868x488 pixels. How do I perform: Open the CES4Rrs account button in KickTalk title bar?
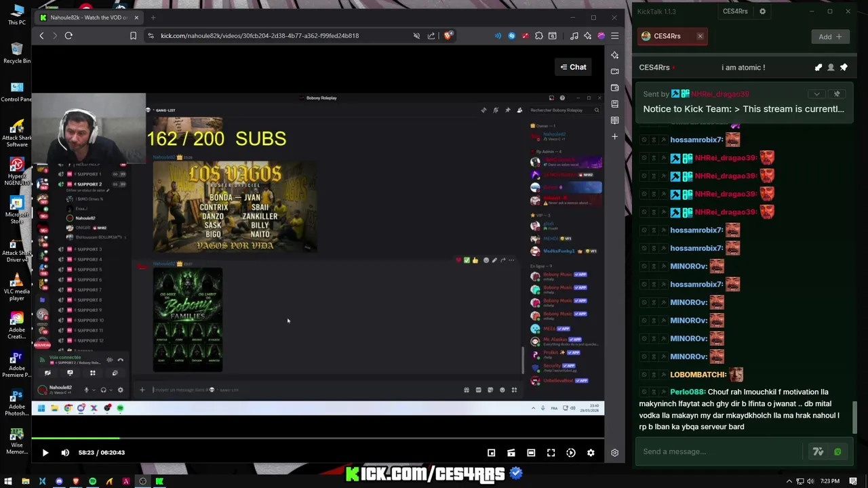pyautogui.click(x=735, y=12)
